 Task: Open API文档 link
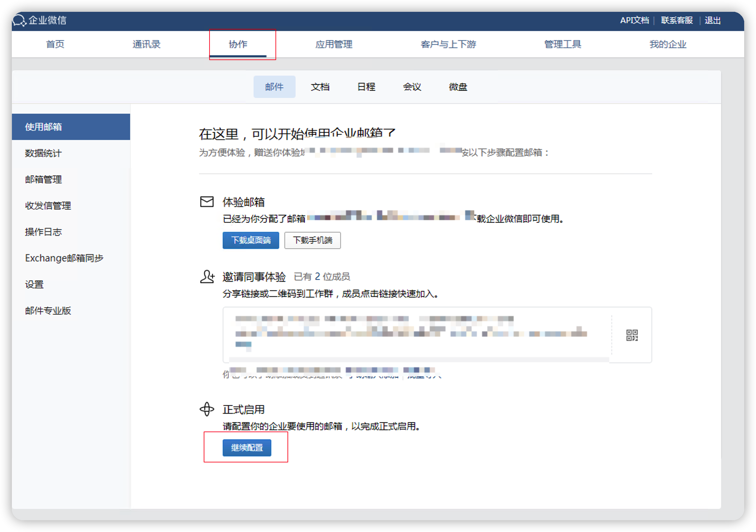(x=634, y=20)
